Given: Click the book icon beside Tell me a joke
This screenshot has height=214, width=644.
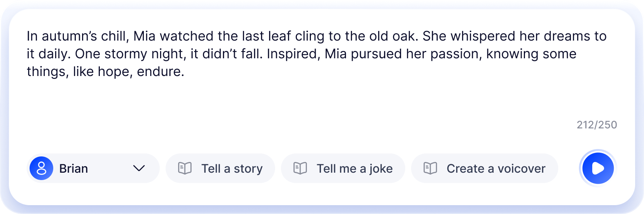Looking at the screenshot, I should click(x=300, y=168).
